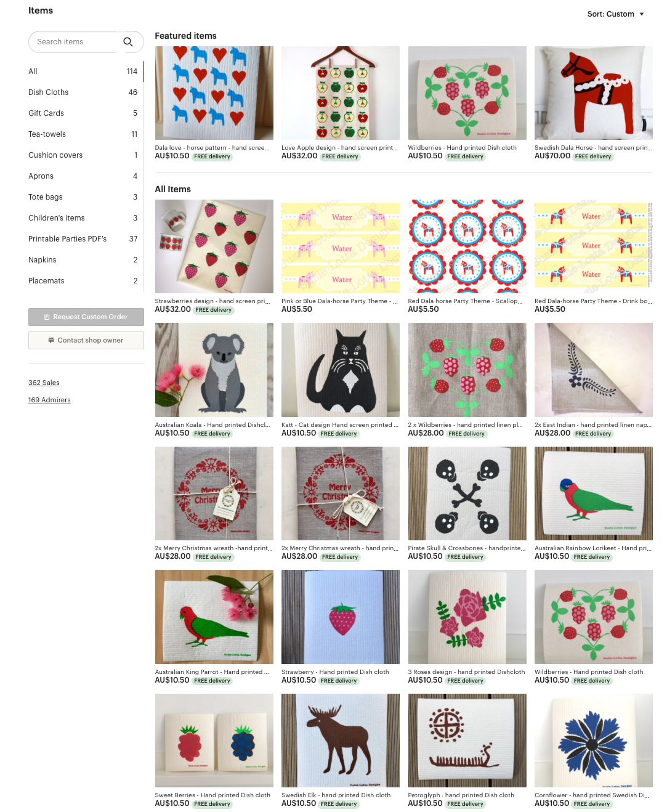Open the Dala love horse pattern thumbnail
Viewport: 667px width, 812px height.
[x=214, y=93]
